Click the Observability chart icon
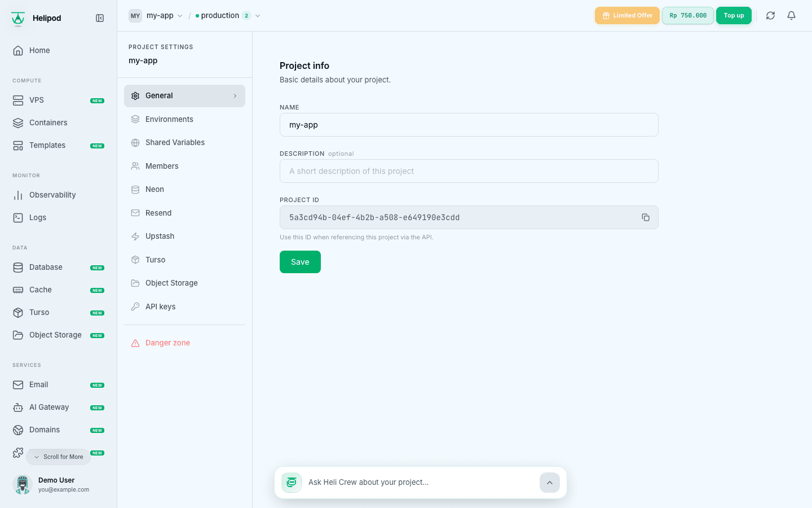Viewport: 812px width, 508px height. pos(18,195)
